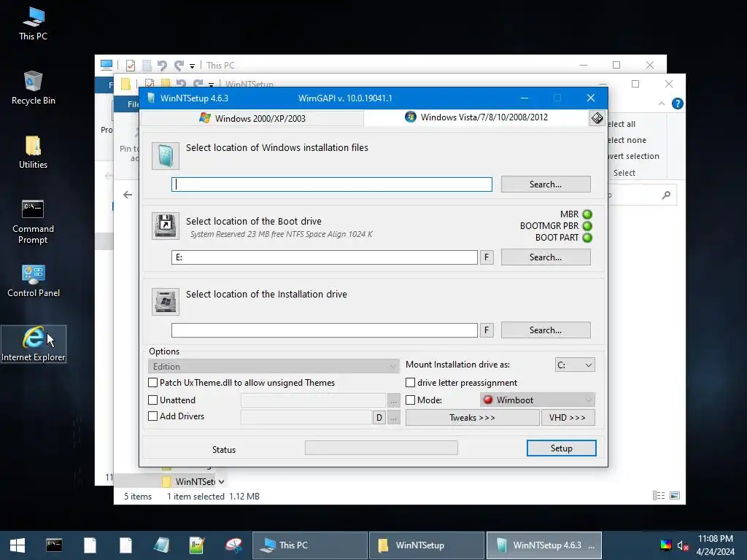Open the This PC desktop icon
Viewport: 747px width, 560px height.
33,24
